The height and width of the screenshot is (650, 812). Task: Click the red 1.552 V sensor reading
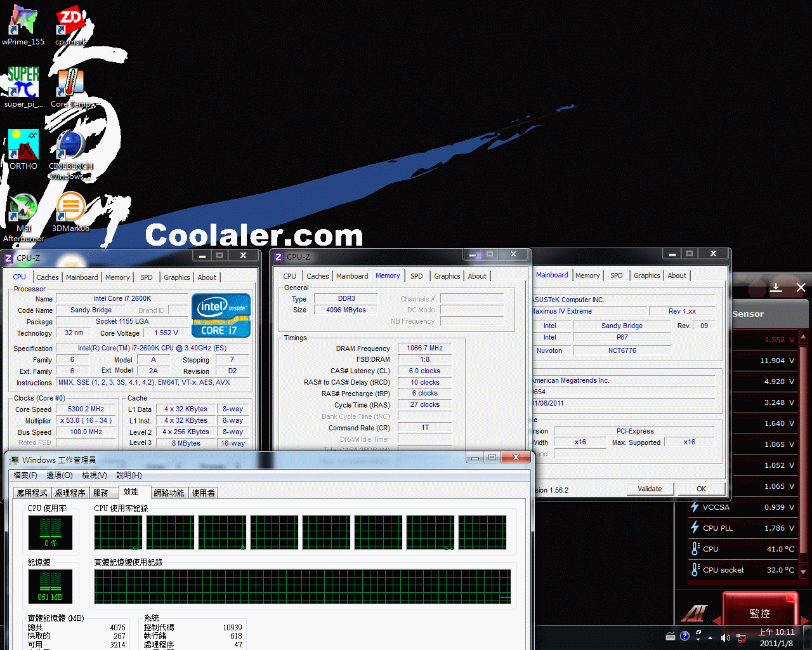(779, 340)
